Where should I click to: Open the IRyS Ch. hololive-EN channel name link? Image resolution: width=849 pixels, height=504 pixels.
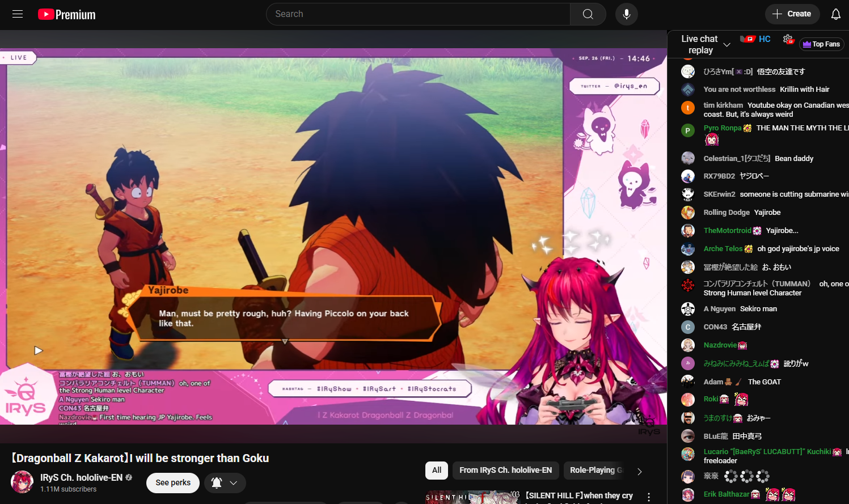pyautogui.click(x=81, y=477)
